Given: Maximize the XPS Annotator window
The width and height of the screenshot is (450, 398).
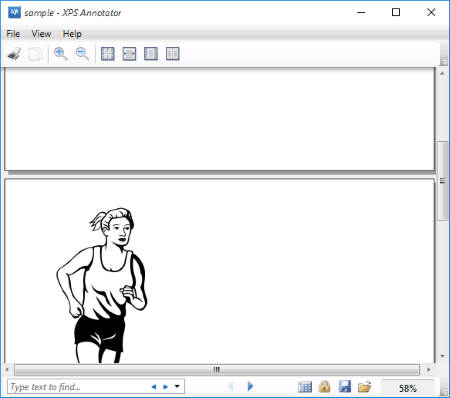Looking at the screenshot, I should [396, 13].
